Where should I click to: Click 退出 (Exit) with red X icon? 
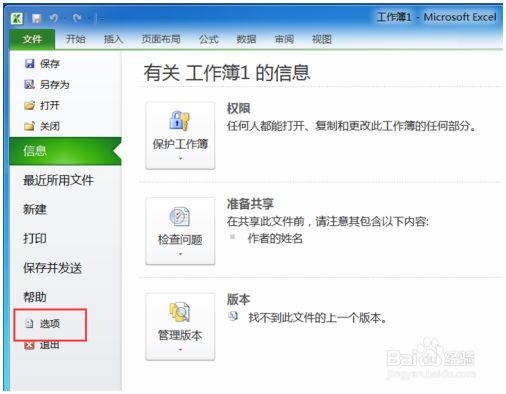42,345
